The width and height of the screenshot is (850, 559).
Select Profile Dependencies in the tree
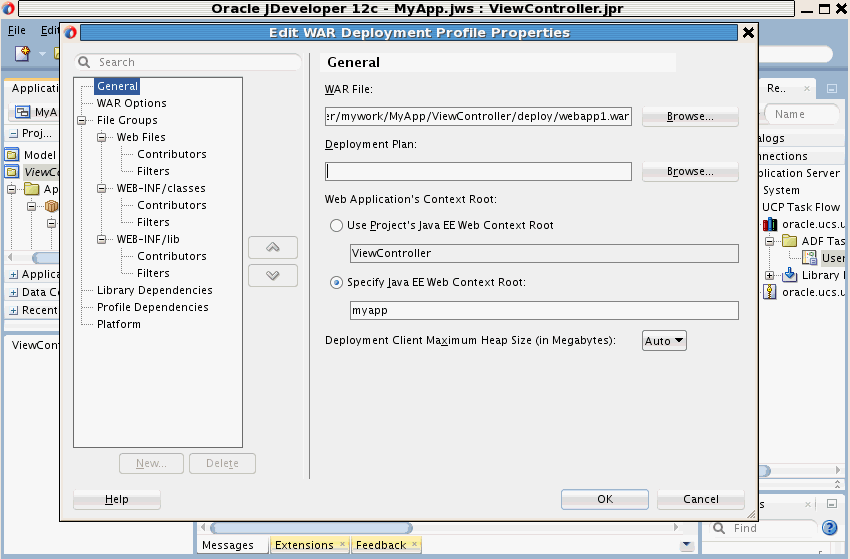(152, 307)
